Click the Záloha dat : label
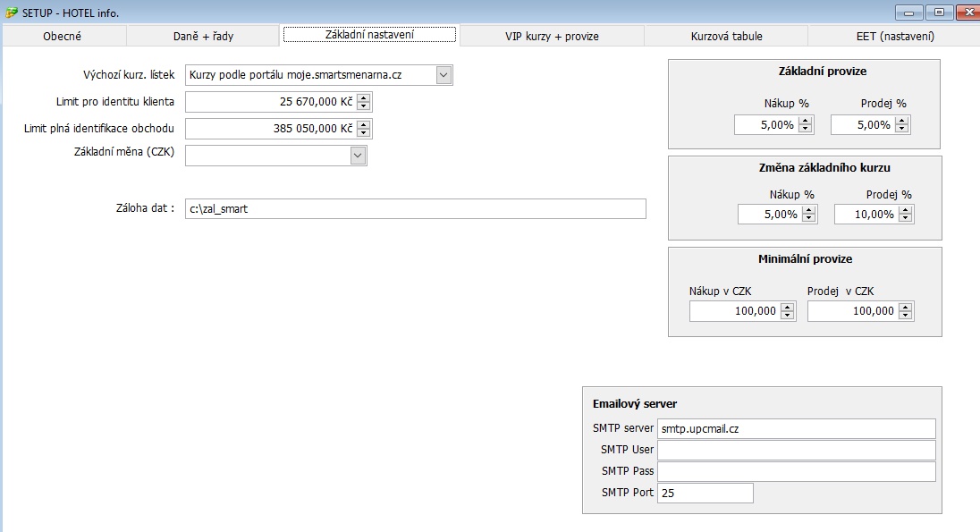The width and height of the screenshot is (980, 532). click(x=145, y=208)
